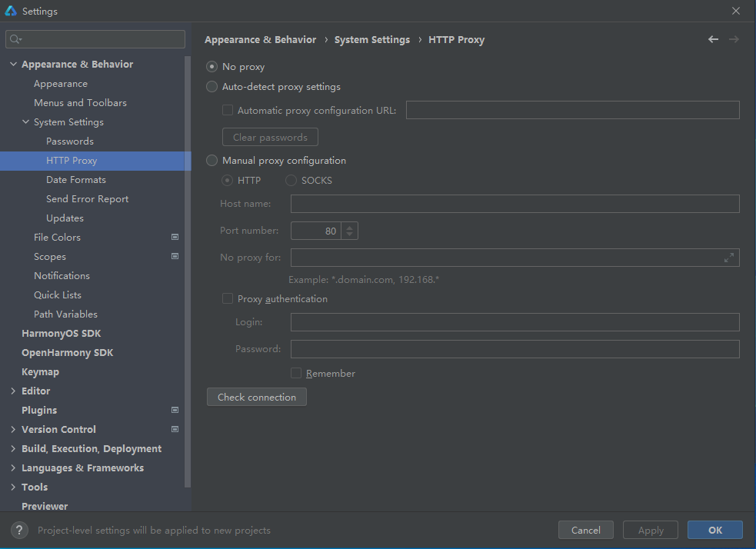Open the Keymap settings page
Image resolution: width=756 pixels, height=549 pixels.
(x=41, y=372)
